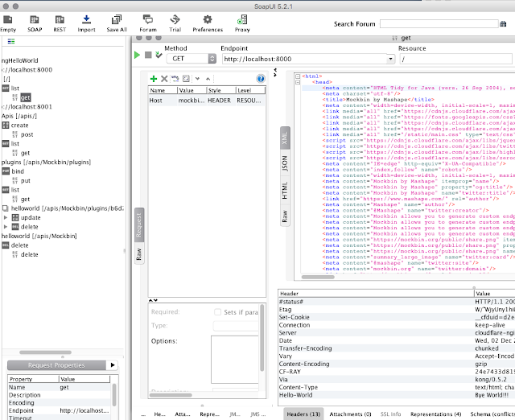515x420 pixels.
Task: Submit request with green play arrow
Action: pos(138,55)
